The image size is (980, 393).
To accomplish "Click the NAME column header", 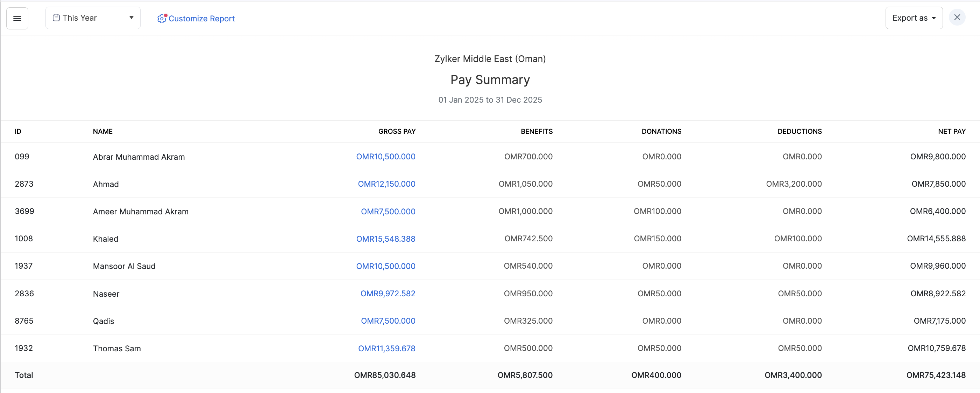I will (x=103, y=131).
